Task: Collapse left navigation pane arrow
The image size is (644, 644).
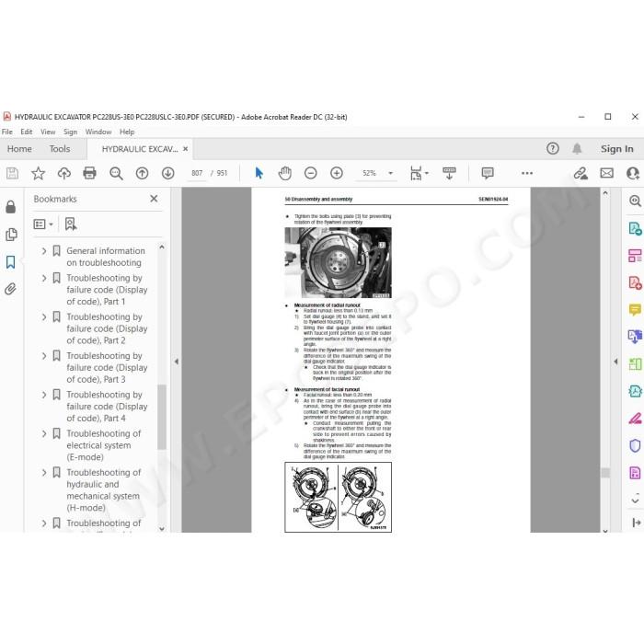Action: point(177,362)
